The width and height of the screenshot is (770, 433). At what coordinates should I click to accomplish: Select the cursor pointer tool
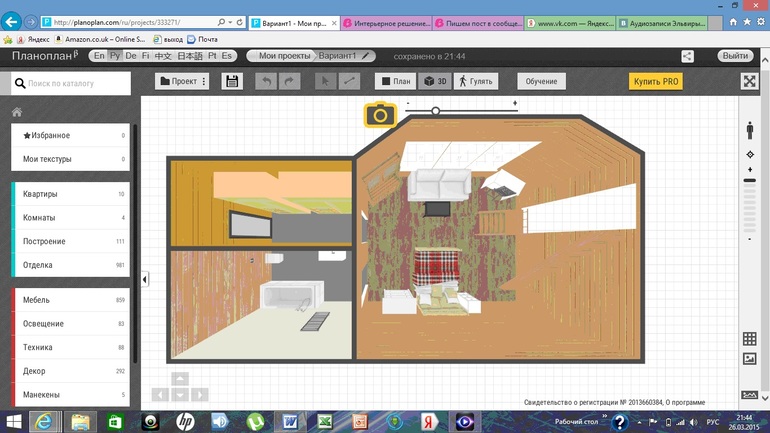click(325, 81)
